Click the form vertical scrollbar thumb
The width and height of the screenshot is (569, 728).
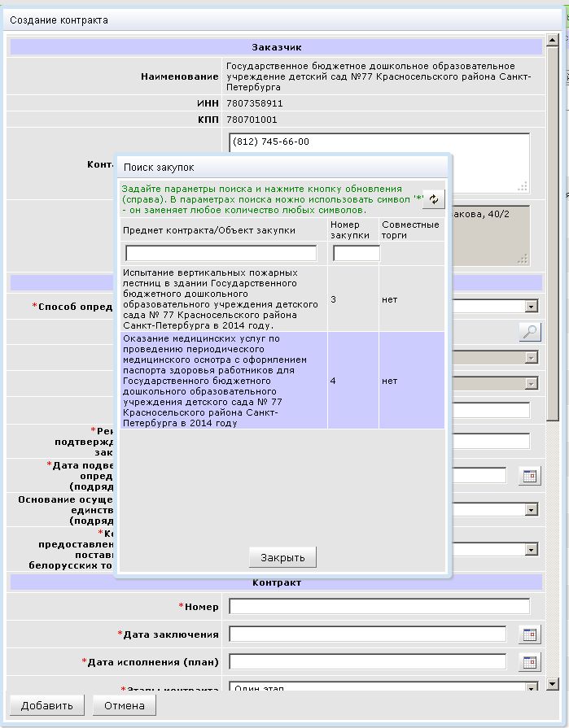[552, 233]
